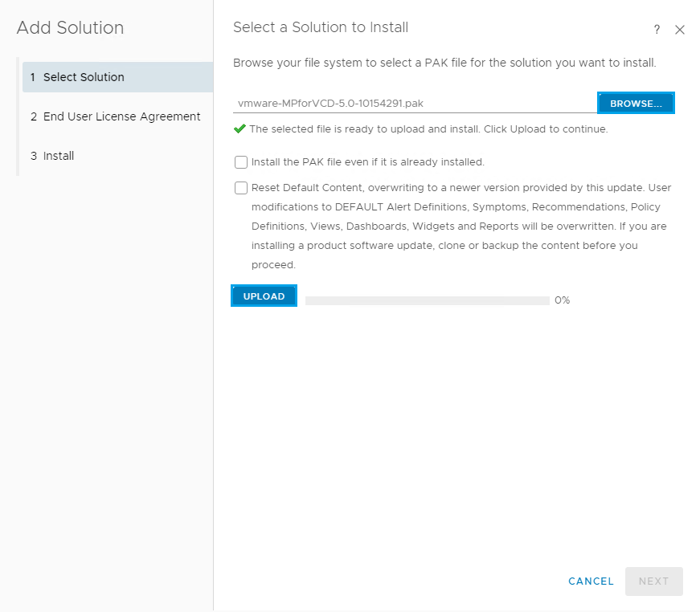Click the 'file is ready to upload' message
The width and height of the screenshot is (700, 612).
[x=428, y=129]
